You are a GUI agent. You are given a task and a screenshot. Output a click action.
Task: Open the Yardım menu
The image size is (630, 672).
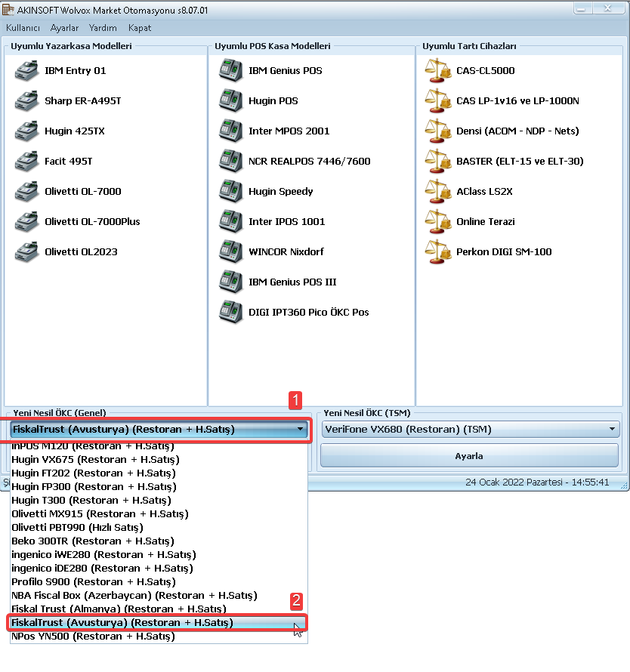click(x=103, y=28)
